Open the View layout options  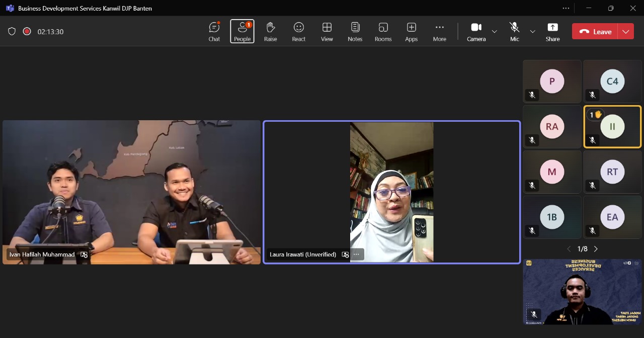327,31
